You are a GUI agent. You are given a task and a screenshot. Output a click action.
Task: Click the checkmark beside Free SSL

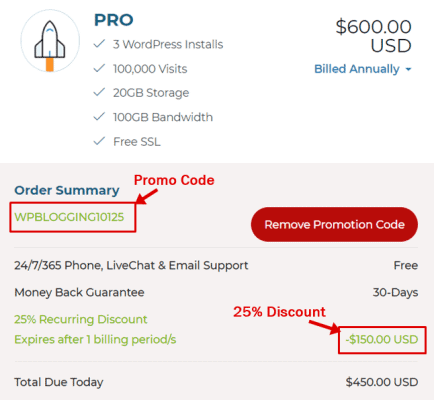coord(99,141)
